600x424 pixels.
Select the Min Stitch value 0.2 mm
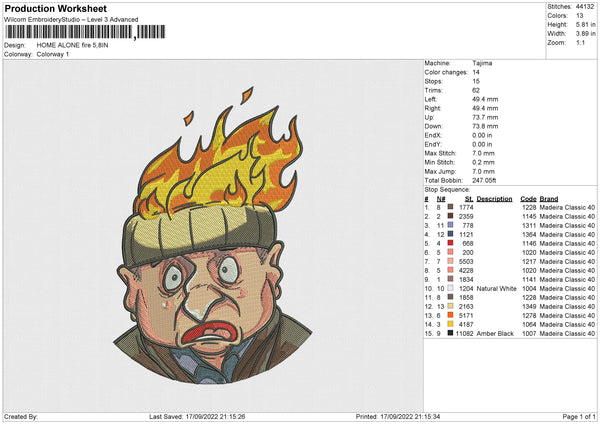point(483,162)
